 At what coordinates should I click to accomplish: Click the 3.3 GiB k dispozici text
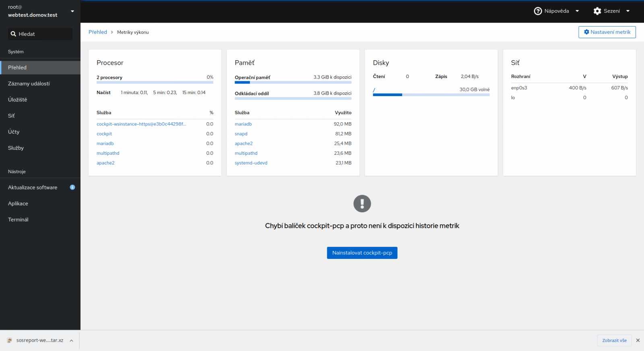point(332,77)
